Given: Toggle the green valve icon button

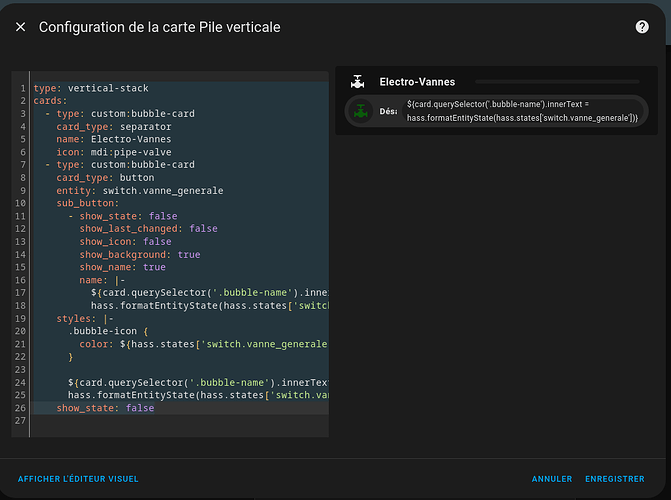Looking at the screenshot, I should point(361,111).
